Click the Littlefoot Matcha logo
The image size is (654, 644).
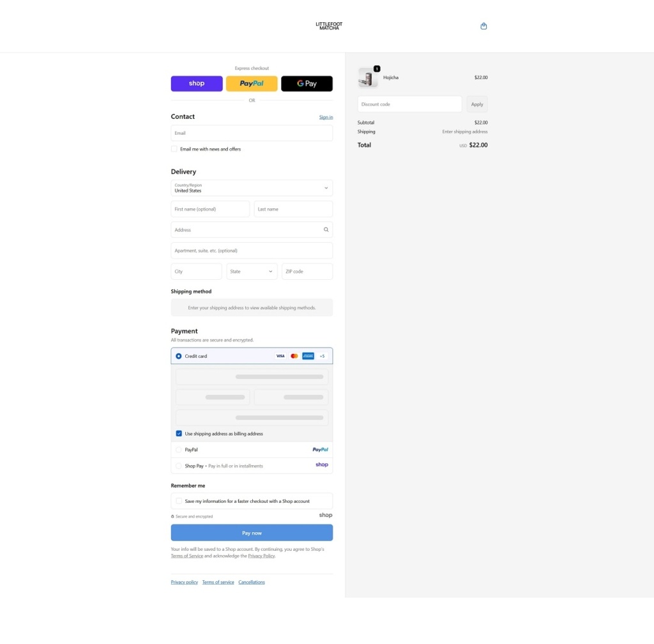329,26
